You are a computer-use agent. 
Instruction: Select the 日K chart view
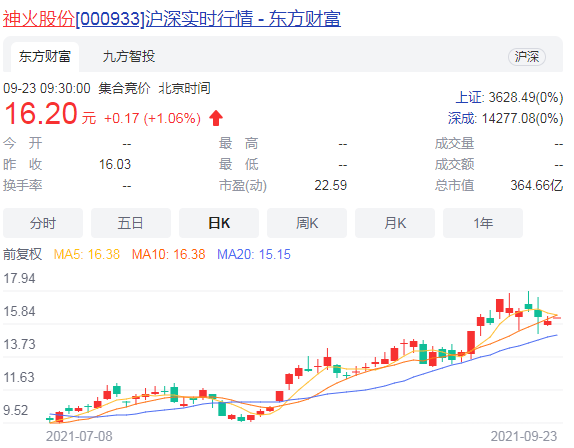pyautogui.click(x=219, y=223)
